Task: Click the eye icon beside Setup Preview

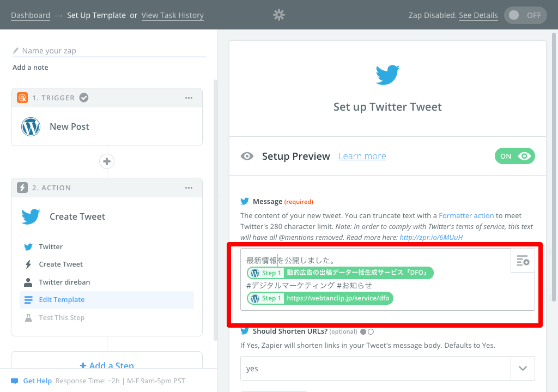Action: click(x=247, y=156)
